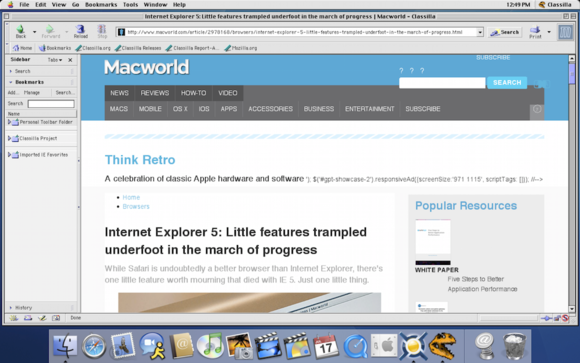580x363 pixels.
Task: Click the page scrollbar down arrow
Action: (571, 309)
